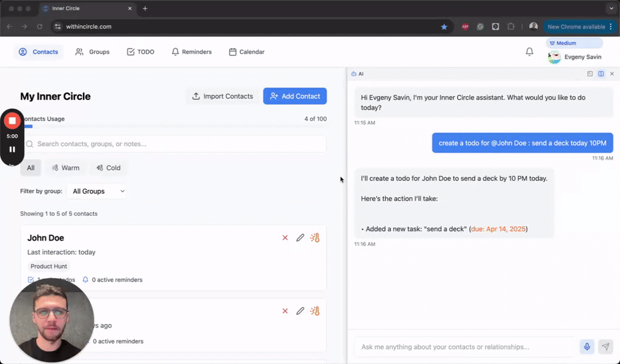The height and width of the screenshot is (364, 620).
Task: Pause the screen recording
Action: tap(12, 149)
